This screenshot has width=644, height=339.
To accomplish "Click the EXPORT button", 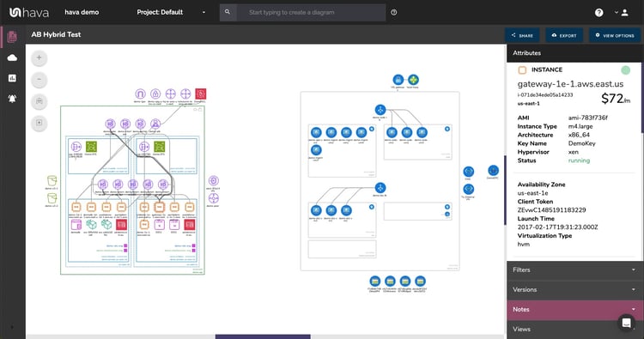I will click(564, 36).
